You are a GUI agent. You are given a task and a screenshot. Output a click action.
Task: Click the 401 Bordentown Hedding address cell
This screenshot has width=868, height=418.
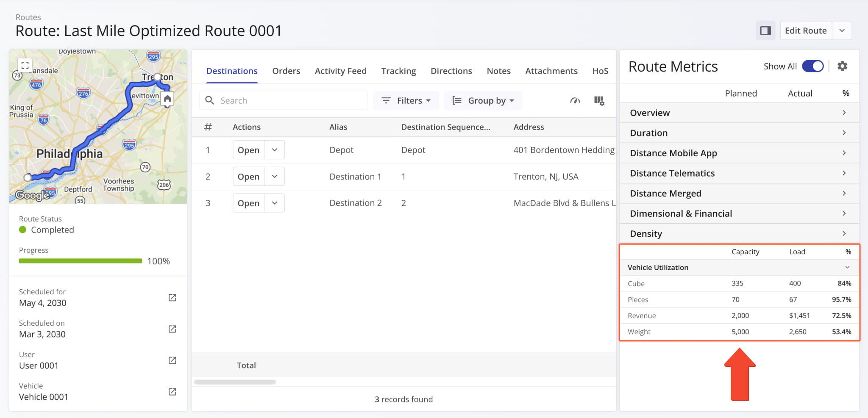click(x=564, y=150)
